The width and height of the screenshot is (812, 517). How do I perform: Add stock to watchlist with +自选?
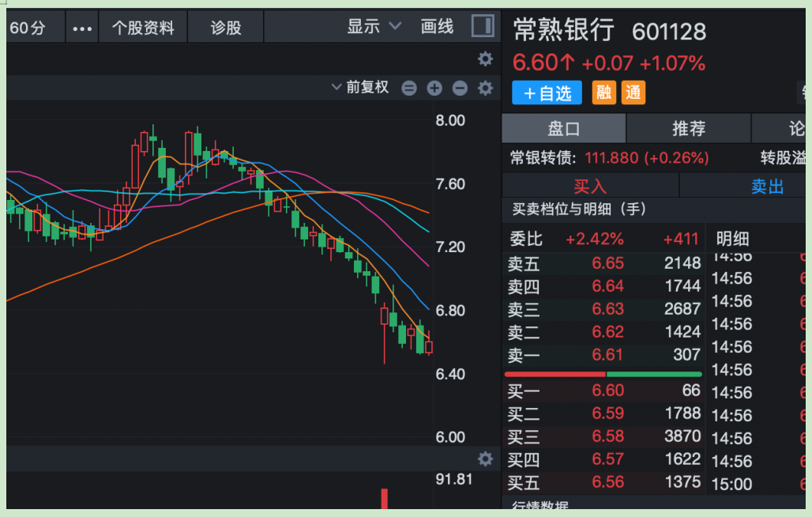[x=547, y=93]
